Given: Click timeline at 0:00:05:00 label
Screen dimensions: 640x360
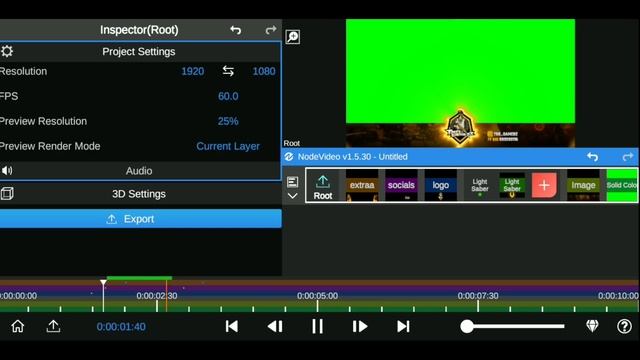Looking at the screenshot, I should click(x=318, y=296).
